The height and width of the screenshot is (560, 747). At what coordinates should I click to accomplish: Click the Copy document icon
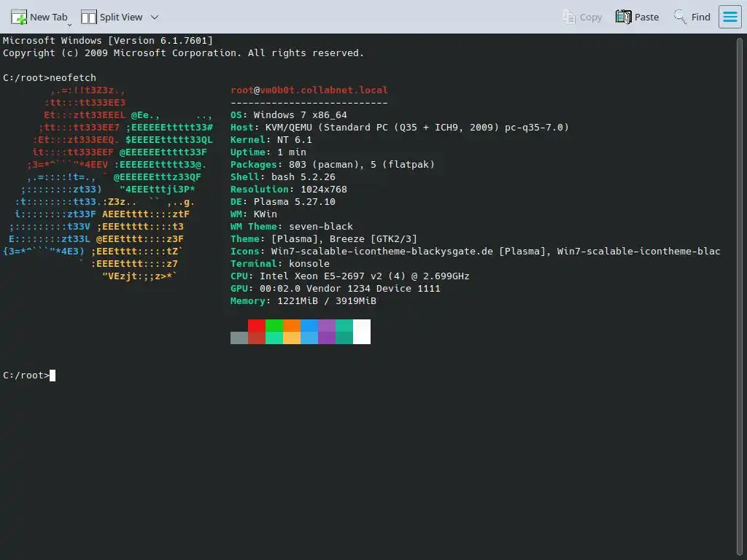click(569, 17)
